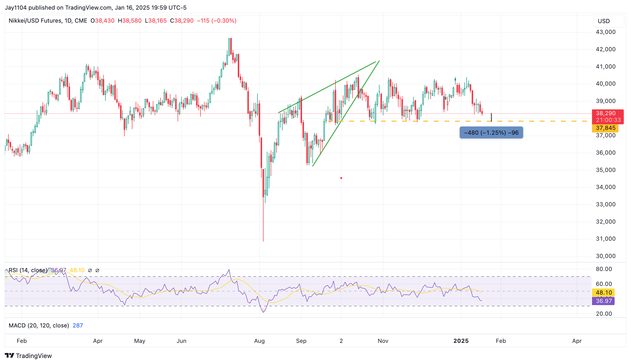Screen dimensions: 631x364
Task: Click the 30,000 price axis label
Action: [x=605, y=256]
